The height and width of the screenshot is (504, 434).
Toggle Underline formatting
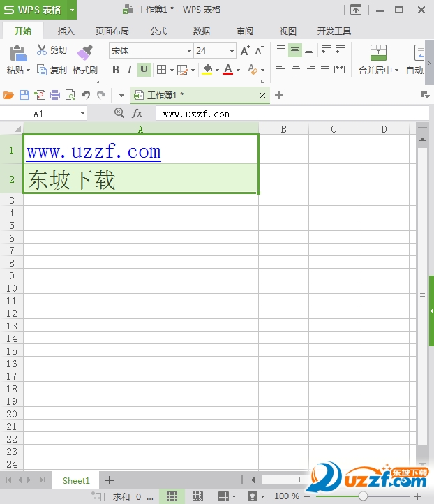click(144, 70)
